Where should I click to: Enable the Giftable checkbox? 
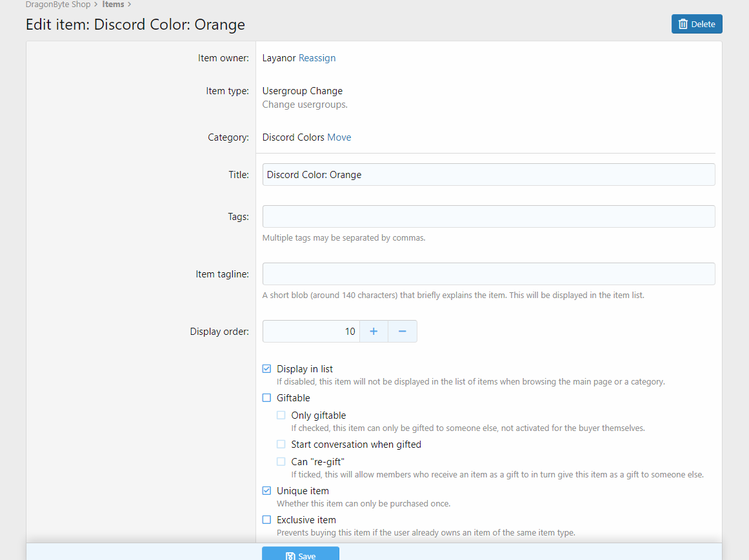click(266, 397)
